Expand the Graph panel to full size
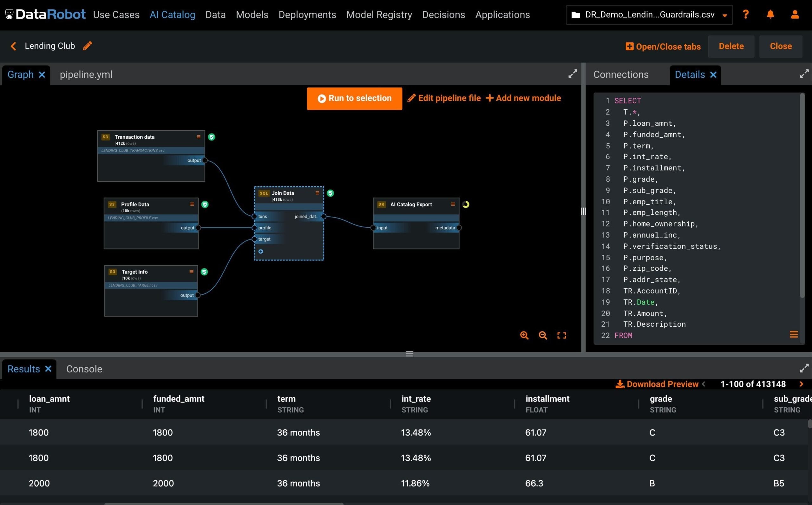Screen dimensions: 812x505 tap(573, 74)
